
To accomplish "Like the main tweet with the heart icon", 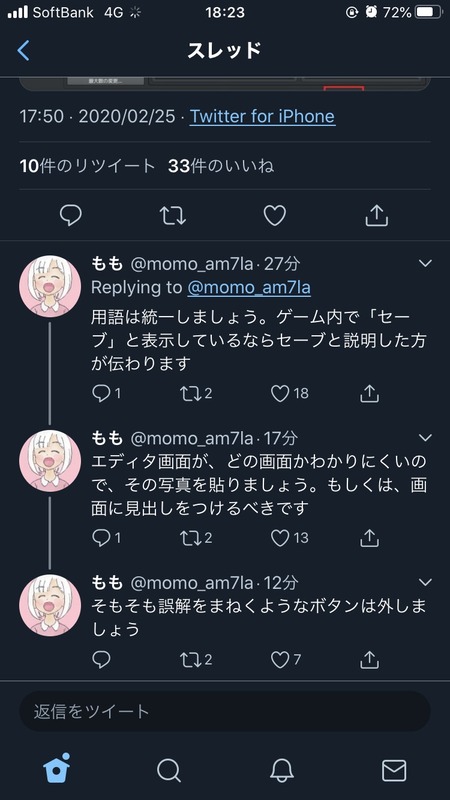I will (274, 216).
